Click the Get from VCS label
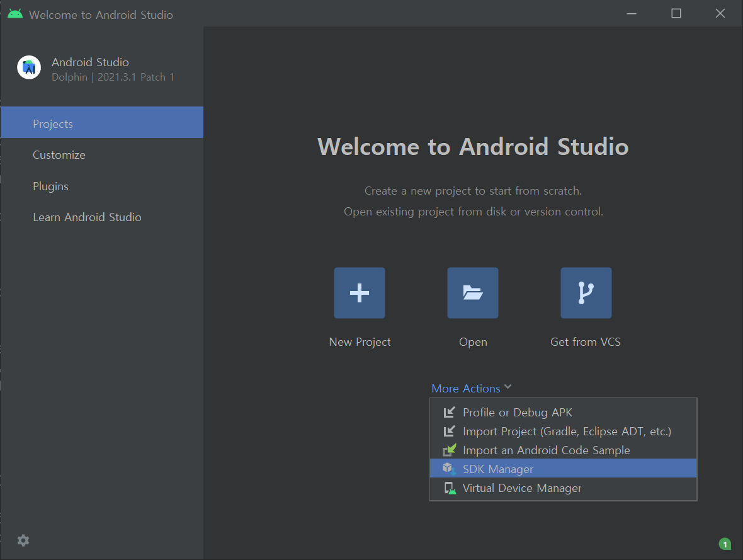Screen dimensions: 743x560 click(585, 342)
